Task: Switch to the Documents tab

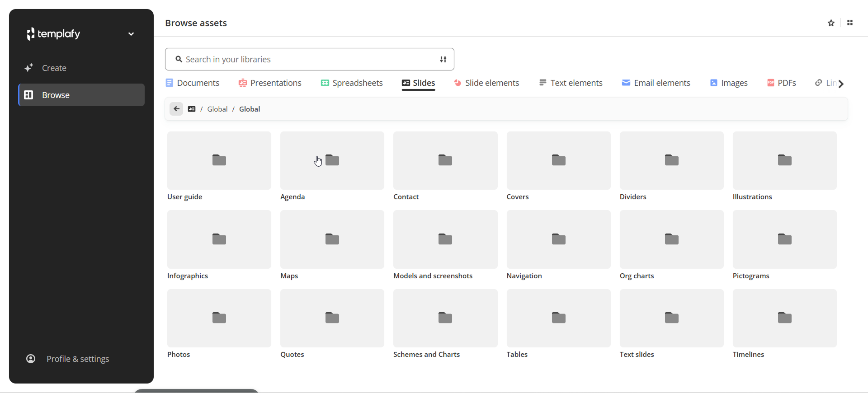Action: pos(193,83)
